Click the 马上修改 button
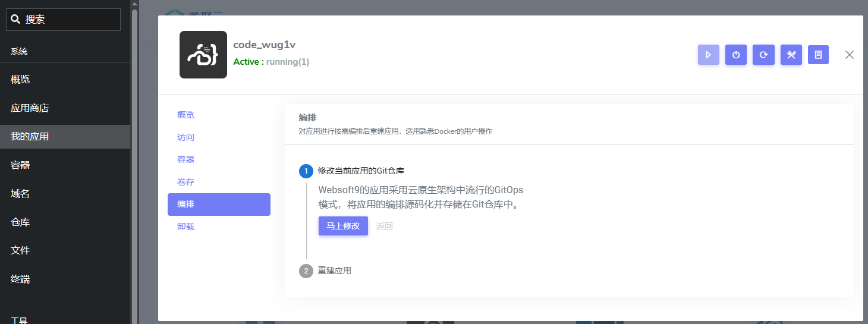The image size is (868, 324). [343, 226]
